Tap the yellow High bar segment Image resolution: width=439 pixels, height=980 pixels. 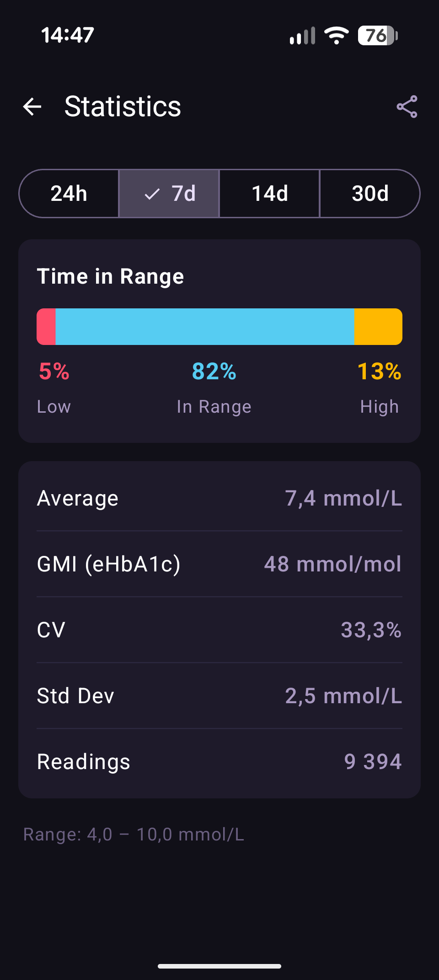pos(378,327)
